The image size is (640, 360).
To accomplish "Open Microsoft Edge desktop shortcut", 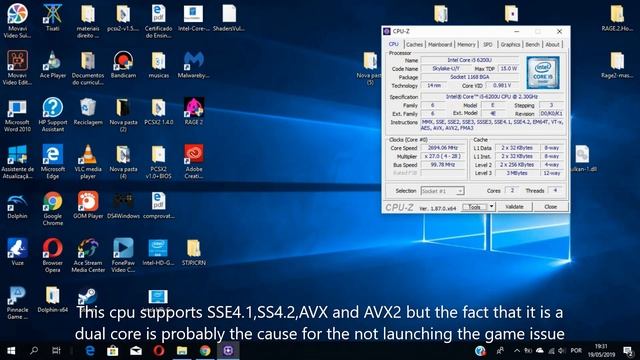I will [x=53, y=162].
